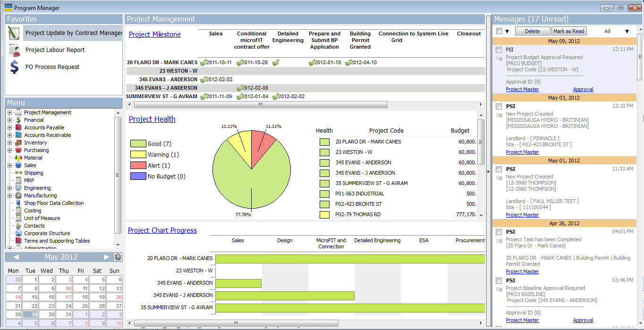This screenshot has height=330, width=644.
Task: Tick the checkbox on the Apr 26 message
Action: (499, 231)
